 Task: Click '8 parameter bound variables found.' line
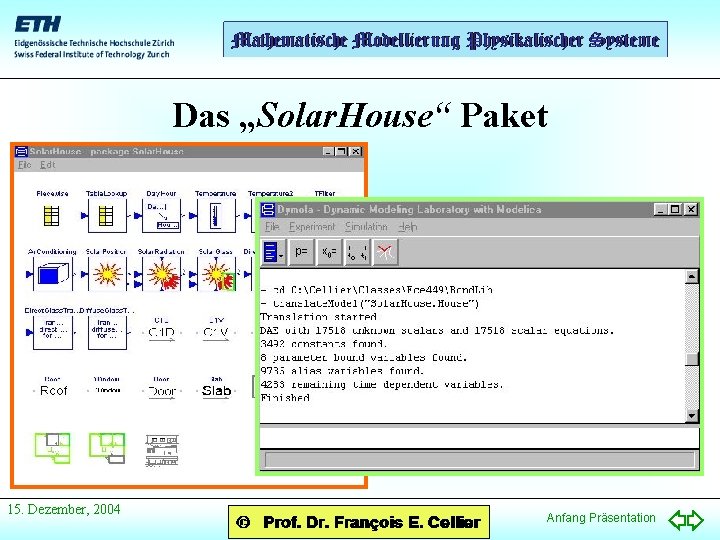364,357
